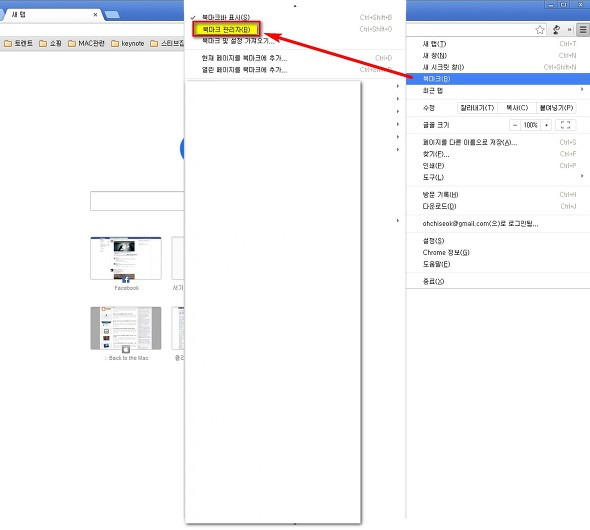Click the 100% zoom value
Screen dimensions: 590x530
tap(531, 125)
